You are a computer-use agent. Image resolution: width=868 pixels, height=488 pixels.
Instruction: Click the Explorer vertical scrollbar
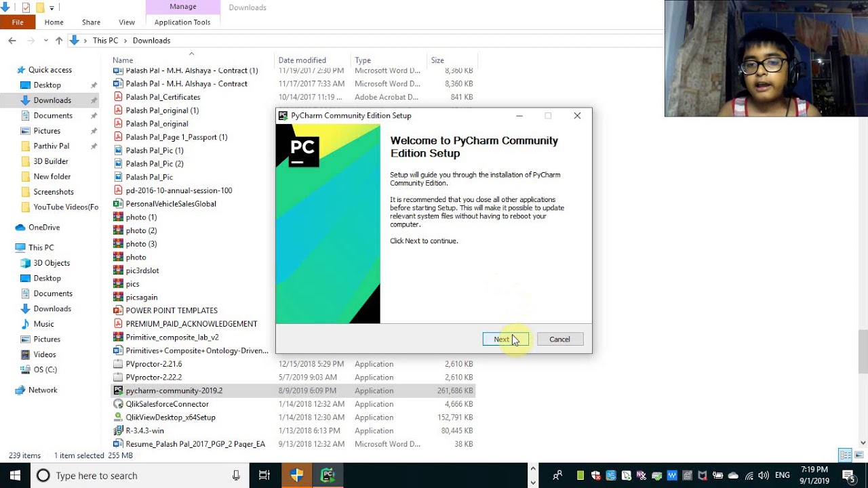coord(863,352)
